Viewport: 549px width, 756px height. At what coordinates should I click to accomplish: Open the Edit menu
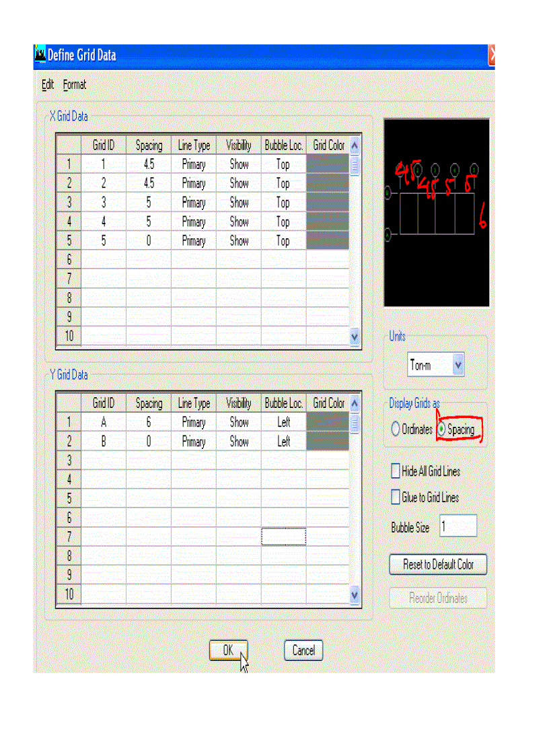pos(48,85)
